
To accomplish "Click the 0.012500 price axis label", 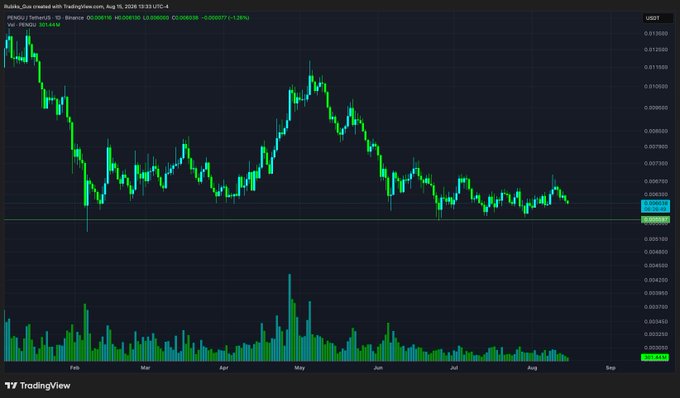I will pyautogui.click(x=656, y=50).
